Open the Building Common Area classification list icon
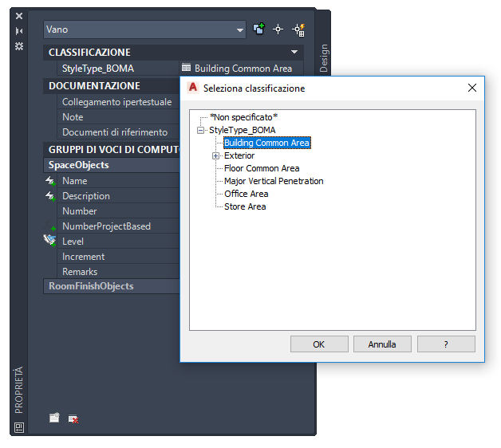The image size is (501, 448). point(186,68)
